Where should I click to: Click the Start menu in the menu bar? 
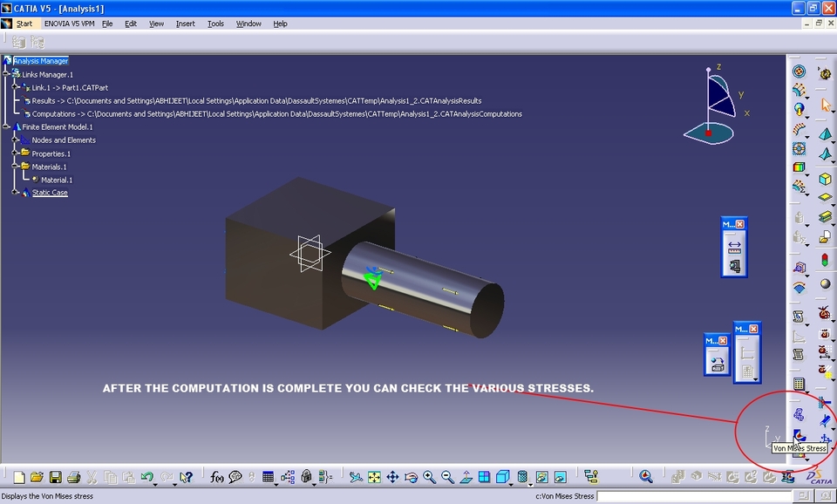click(24, 24)
